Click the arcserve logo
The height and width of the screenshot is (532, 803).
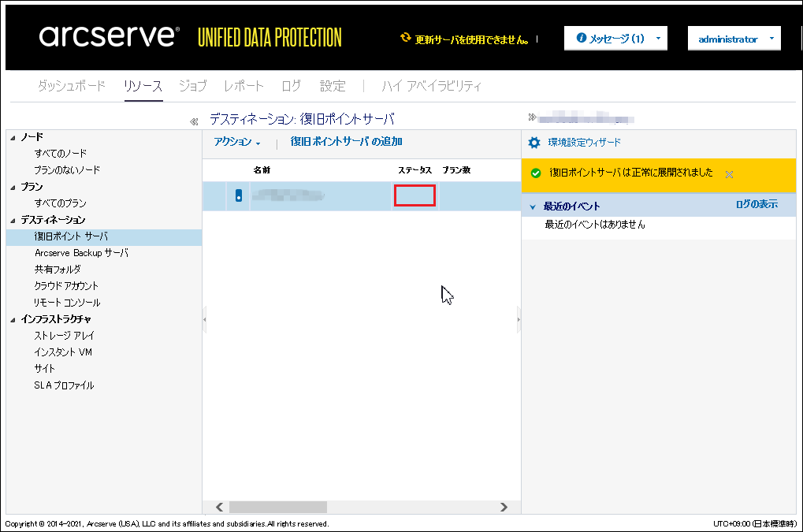click(109, 35)
